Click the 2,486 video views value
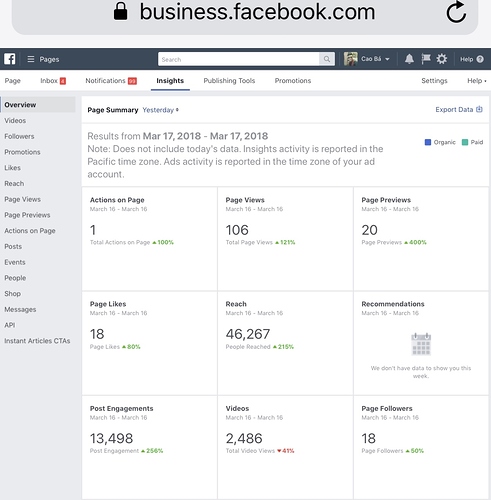Screen dimensions: 491x500 (x=244, y=438)
